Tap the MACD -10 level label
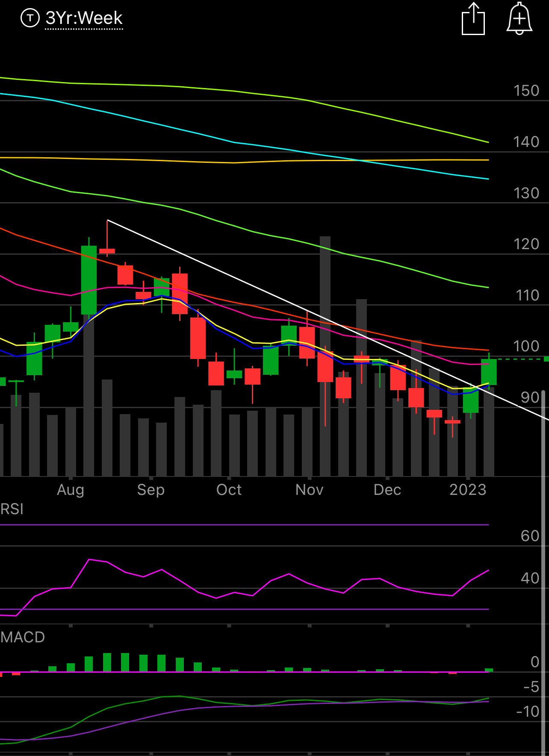This screenshot has width=549, height=756. click(x=528, y=712)
